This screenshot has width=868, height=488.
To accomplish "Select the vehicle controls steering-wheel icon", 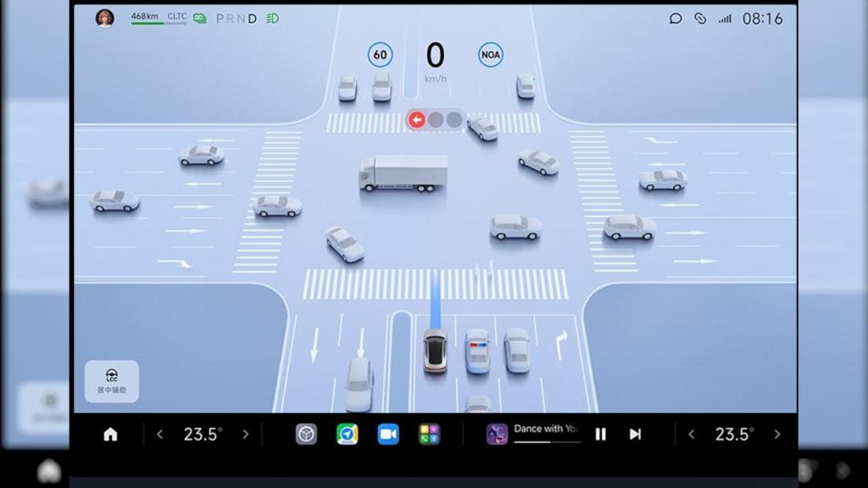I will (x=305, y=433).
